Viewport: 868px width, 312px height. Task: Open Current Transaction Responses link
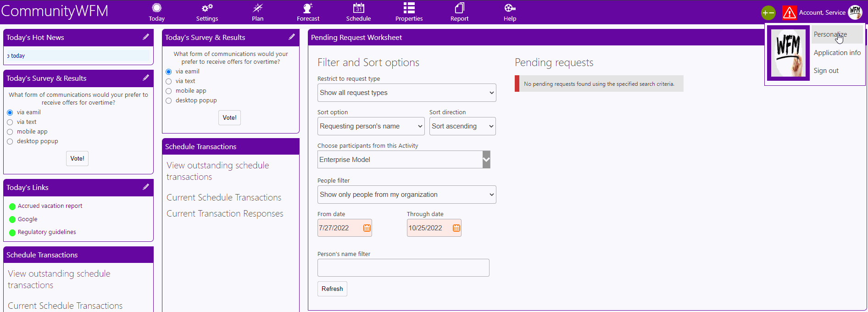click(225, 214)
